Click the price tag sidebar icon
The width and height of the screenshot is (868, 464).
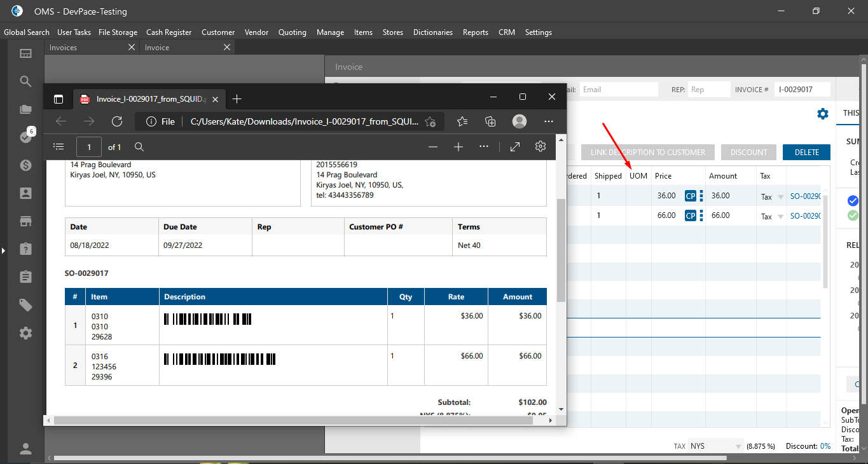25,305
